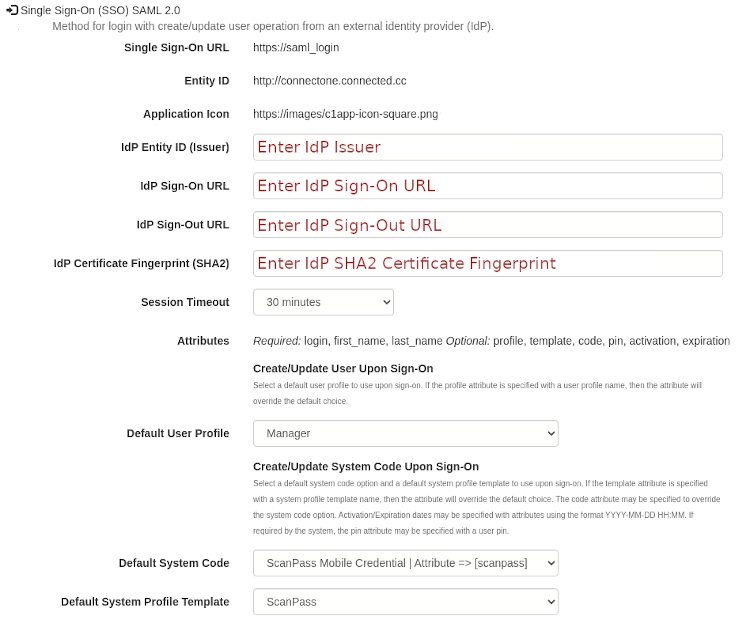Expand the Default System Profile Template dropdown
The image size is (750, 631).
pyautogui.click(x=405, y=602)
